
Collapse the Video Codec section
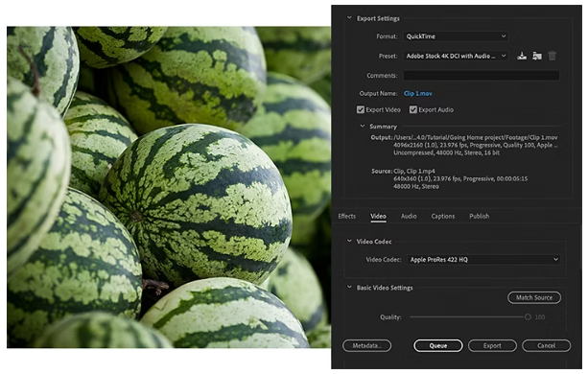coord(349,242)
